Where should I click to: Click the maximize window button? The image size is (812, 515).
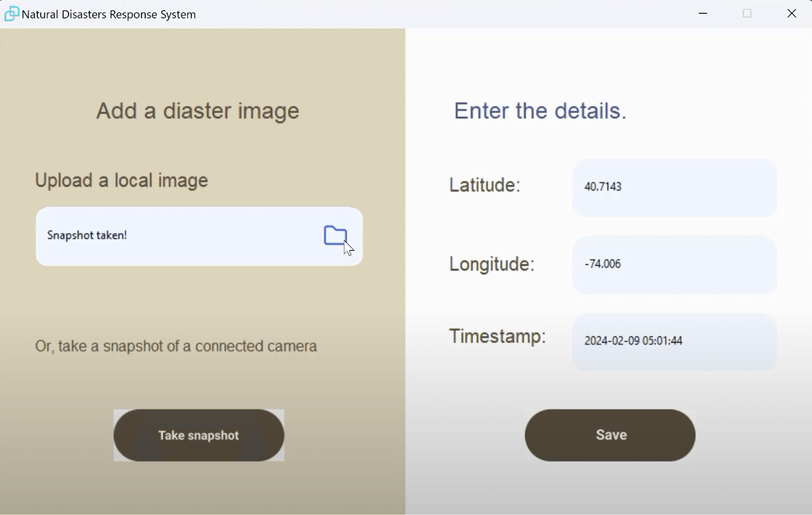747,14
